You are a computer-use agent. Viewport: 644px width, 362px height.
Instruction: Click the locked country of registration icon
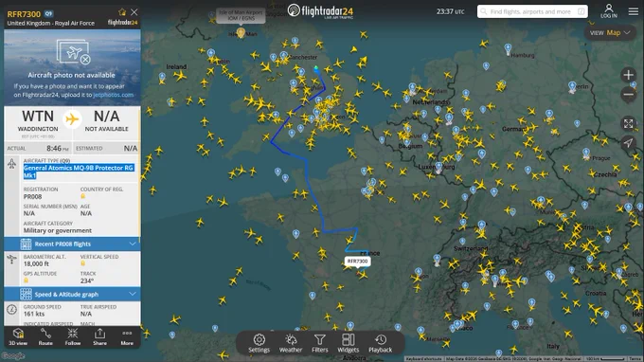tap(83, 196)
